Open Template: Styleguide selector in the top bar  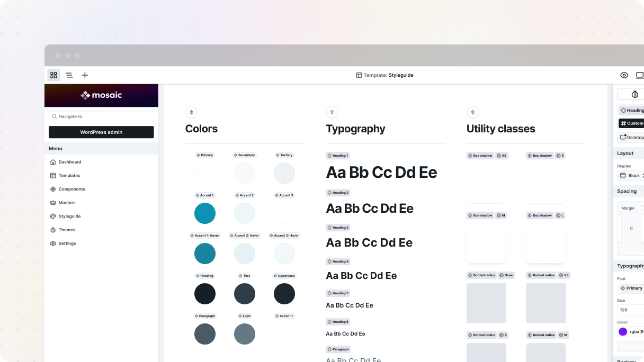(x=385, y=75)
